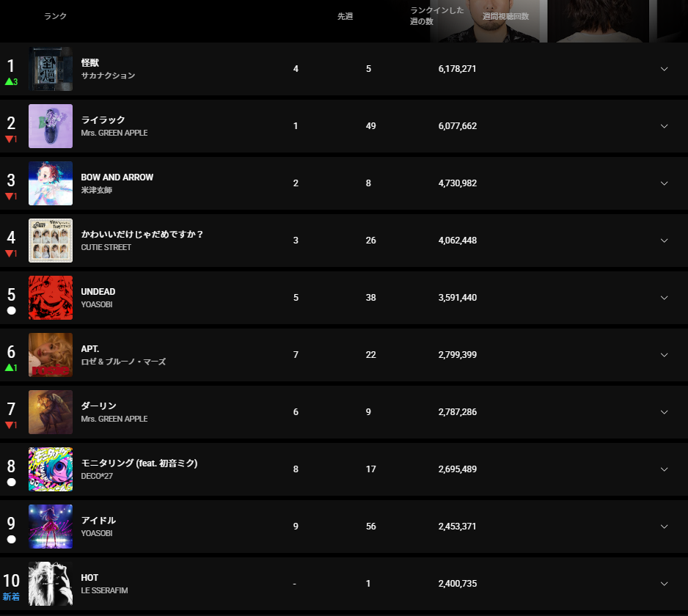Expand details for ライラック row
Screen dimensions: 688x616
(664, 126)
